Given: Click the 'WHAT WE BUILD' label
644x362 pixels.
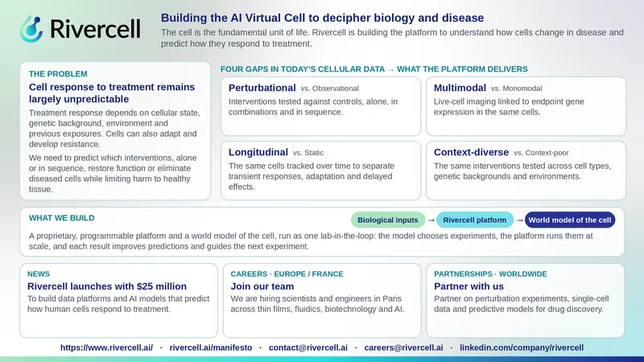Looking at the screenshot, I should tap(62, 218).
